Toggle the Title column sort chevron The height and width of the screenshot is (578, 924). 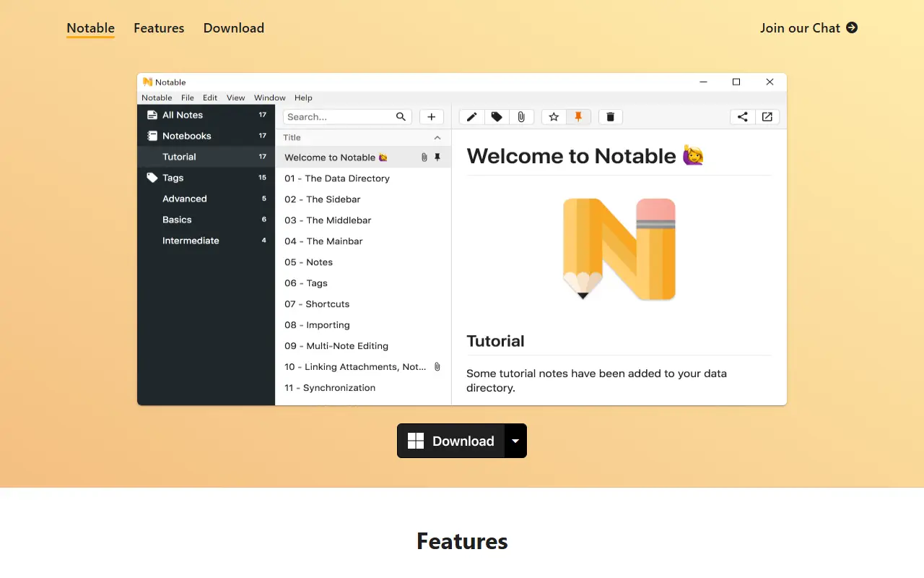click(x=437, y=137)
